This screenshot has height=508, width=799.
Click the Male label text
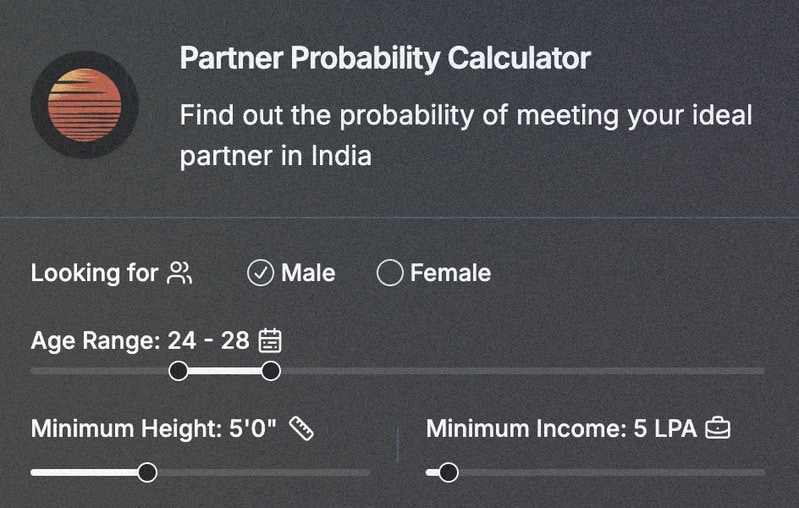click(x=308, y=273)
